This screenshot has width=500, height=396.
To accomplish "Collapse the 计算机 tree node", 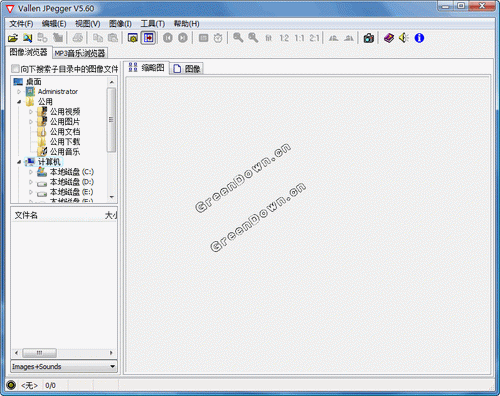I will 19,162.
